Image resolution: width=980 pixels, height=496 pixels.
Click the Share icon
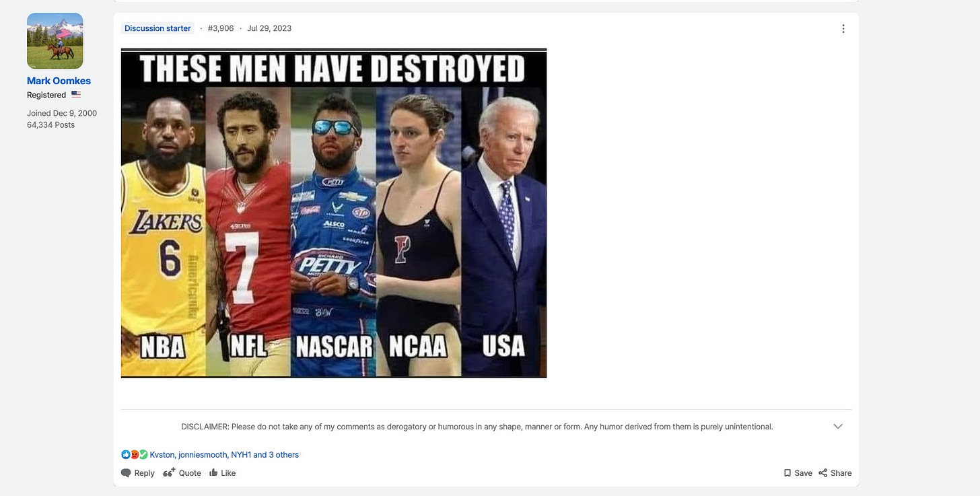823,473
